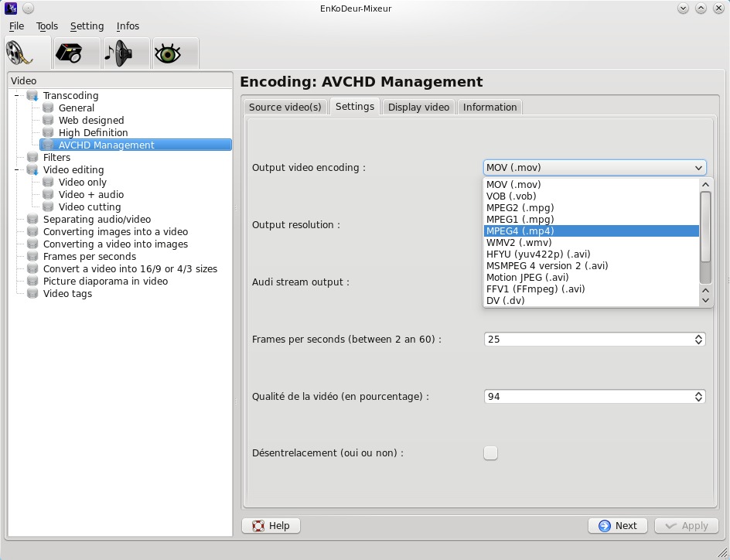Click the High Definition item icon
This screenshot has width=730, height=560.
[x=47, y=133]
